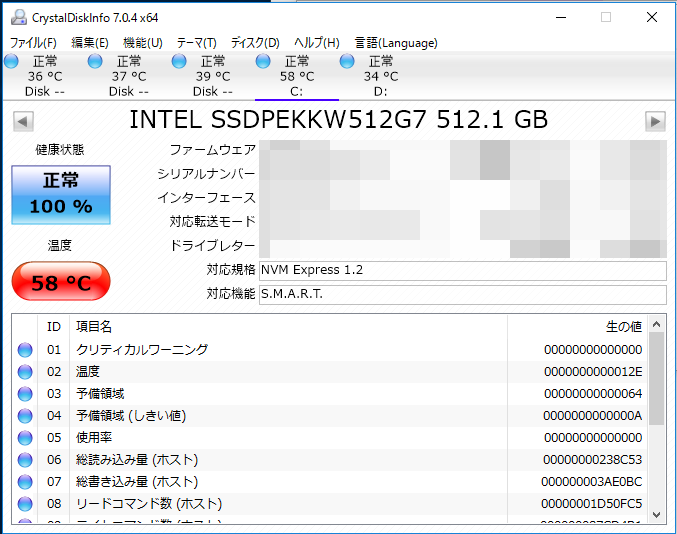Click raw value 00000000000064

593,394
